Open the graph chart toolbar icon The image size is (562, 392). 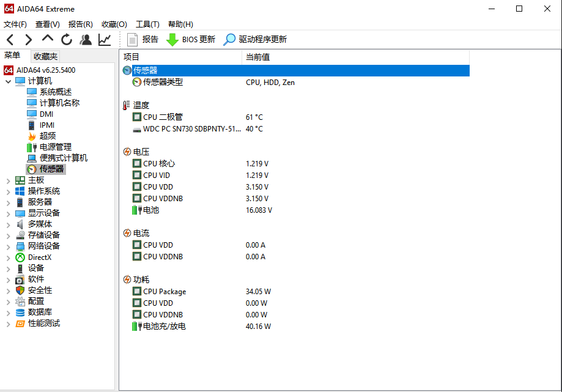[105, 39]
